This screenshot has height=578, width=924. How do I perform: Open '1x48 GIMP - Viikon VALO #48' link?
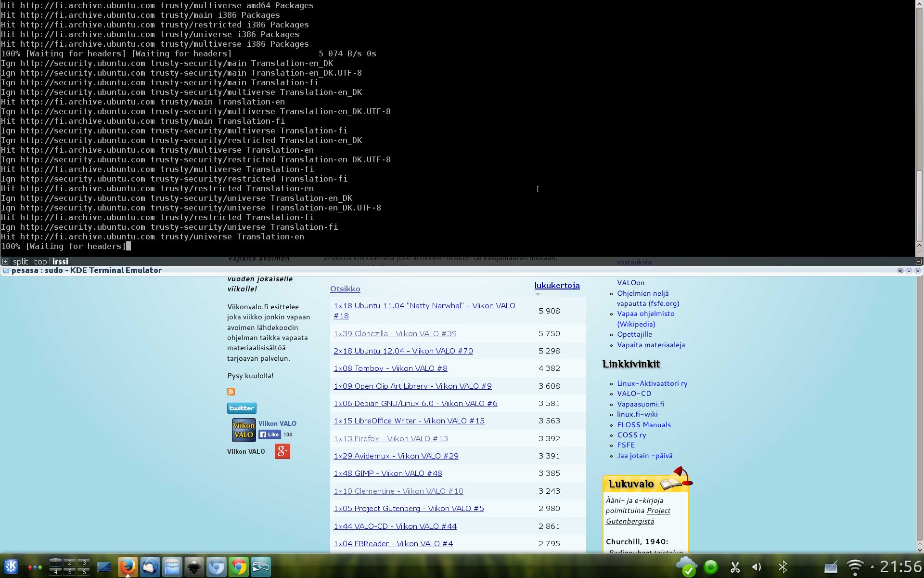[388, 473]
